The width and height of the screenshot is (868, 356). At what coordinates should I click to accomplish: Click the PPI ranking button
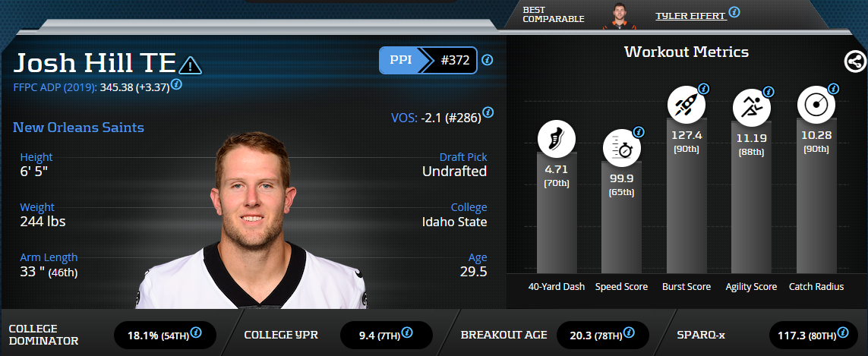tap(428, 60)
